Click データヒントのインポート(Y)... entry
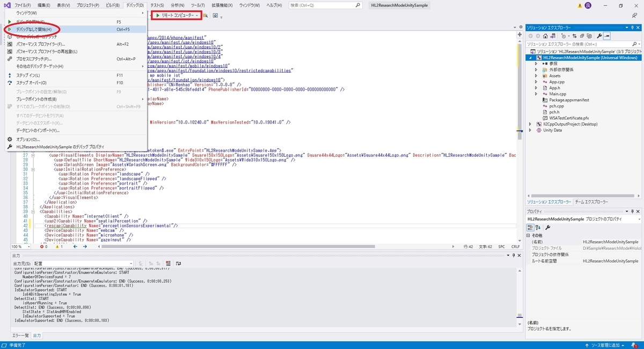Image resolution: width=644 pixels, height=349 pixels. [x=76, y=130]
